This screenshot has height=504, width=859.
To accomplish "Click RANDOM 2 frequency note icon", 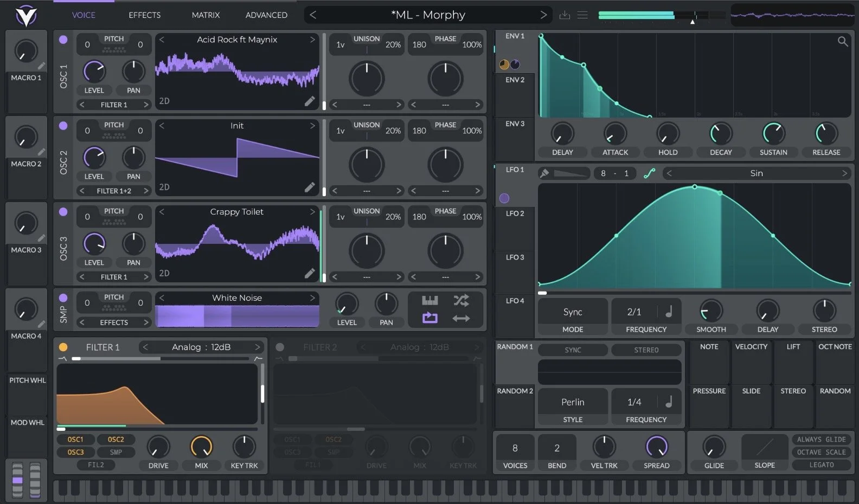I will pyautogui.click(x=669, y=402).
